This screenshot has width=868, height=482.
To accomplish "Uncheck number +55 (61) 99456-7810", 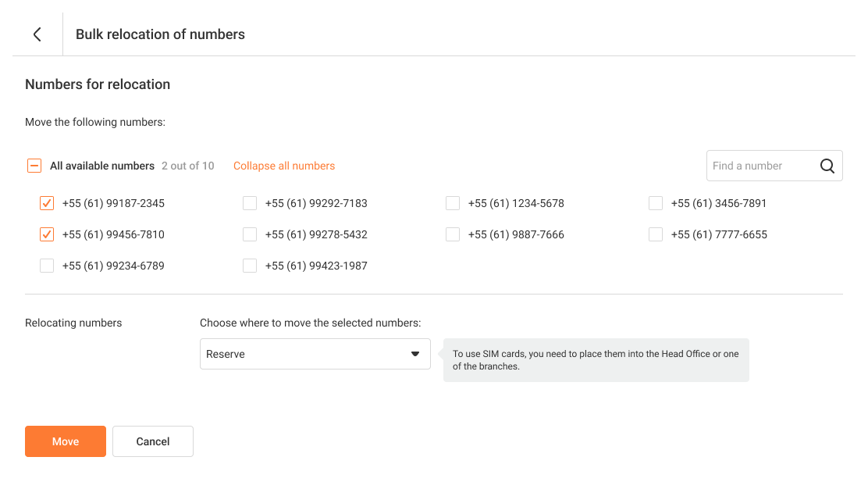I will [x=47, y=234].
